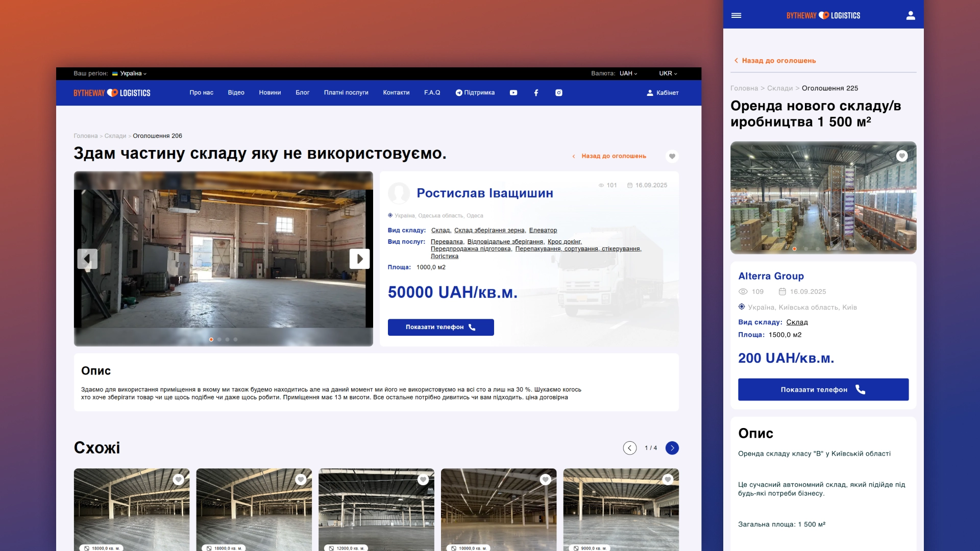980x551 pixels.
Task: Toggle favorite heart beside listing title
Action: click(672, 156)
